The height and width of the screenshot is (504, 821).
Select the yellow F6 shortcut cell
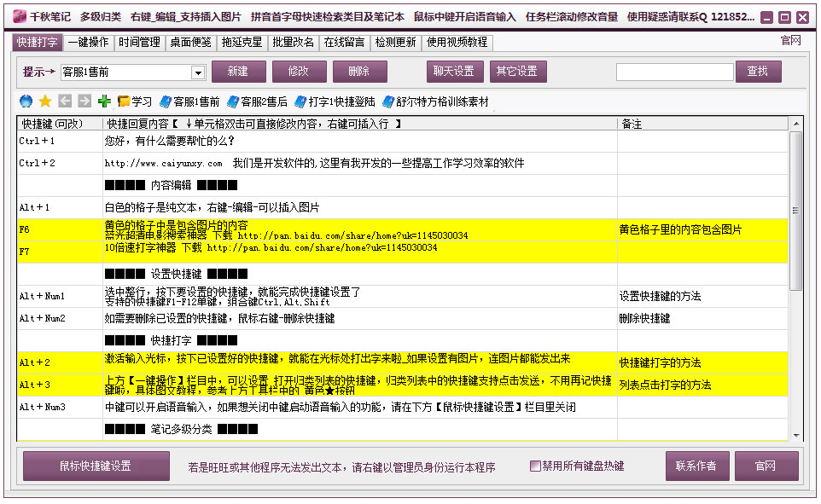pos(61,229)
